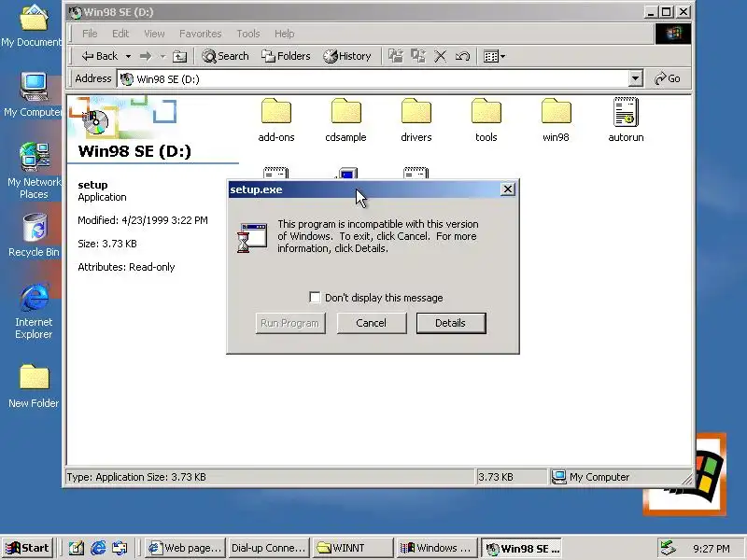Viewport: 747px width, 560px height.
Task: Click the Copy To toolbar icon
Action: (x=417, y=56)
